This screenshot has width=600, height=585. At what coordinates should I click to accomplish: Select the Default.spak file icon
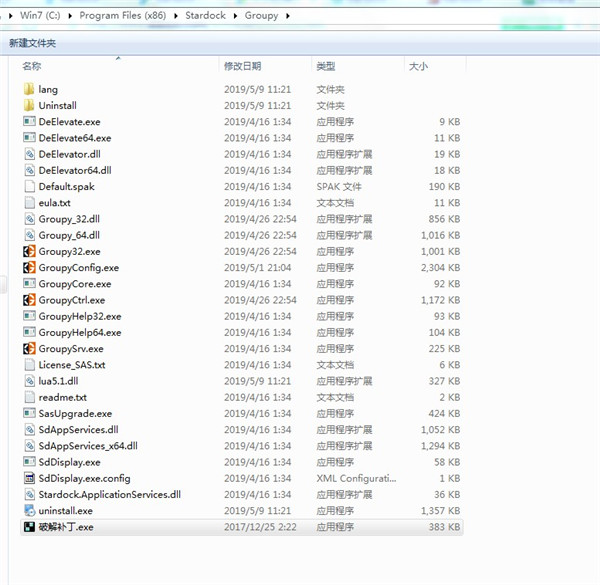[x=29, y=186]
